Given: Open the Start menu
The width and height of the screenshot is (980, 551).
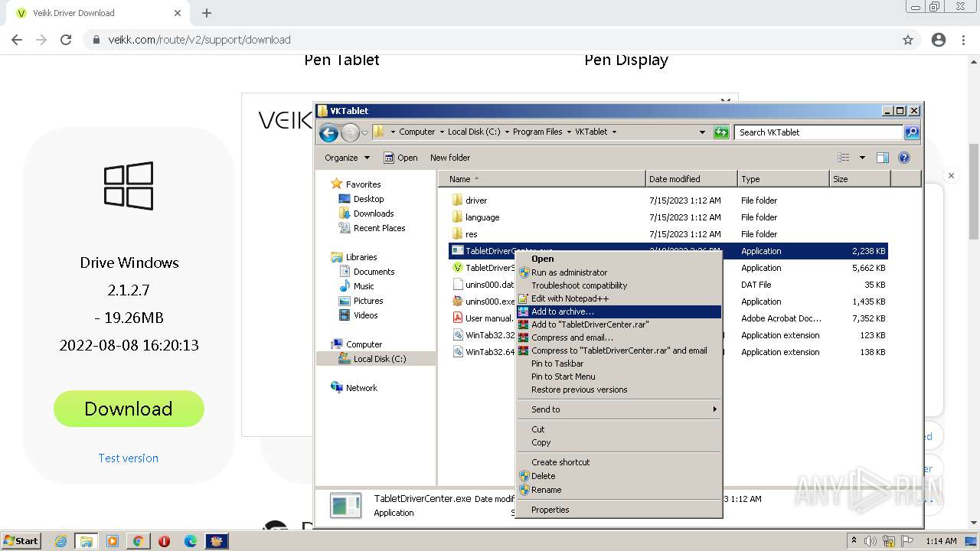Looking at the screenshot, I should pyautogui.click(x=21, y=541).
